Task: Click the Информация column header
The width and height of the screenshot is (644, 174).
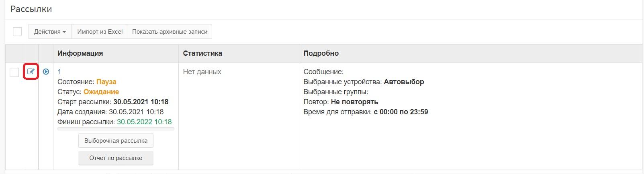Action: coord(80,53)
